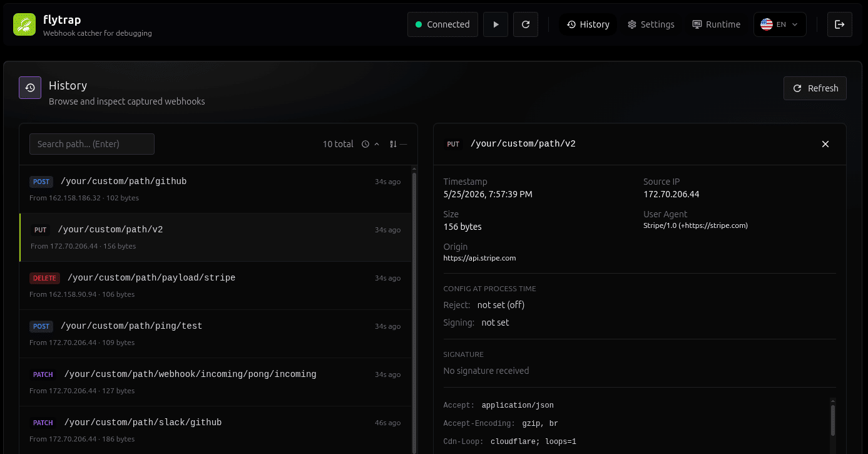Click the reload icon beside play button
The width and height of the screenshot is (868, 454).
[x=526, y=24]
